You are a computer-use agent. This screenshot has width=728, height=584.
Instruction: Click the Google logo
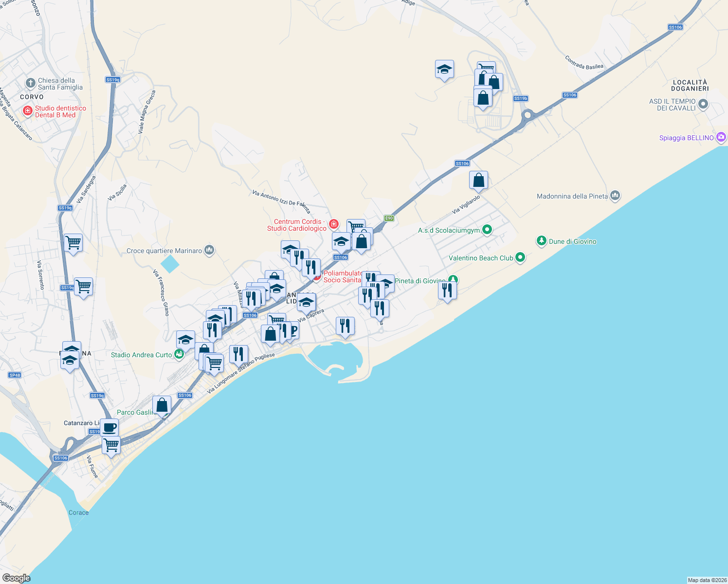(16, 578)
